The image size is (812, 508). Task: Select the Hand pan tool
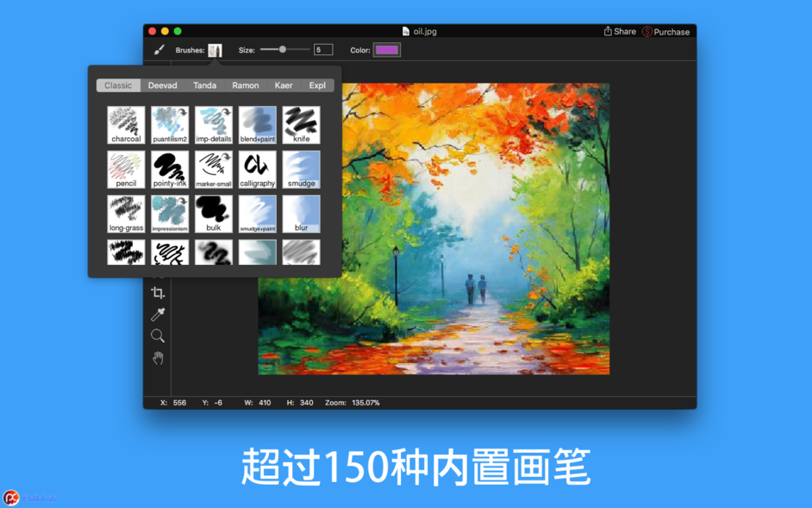point(158,357)
